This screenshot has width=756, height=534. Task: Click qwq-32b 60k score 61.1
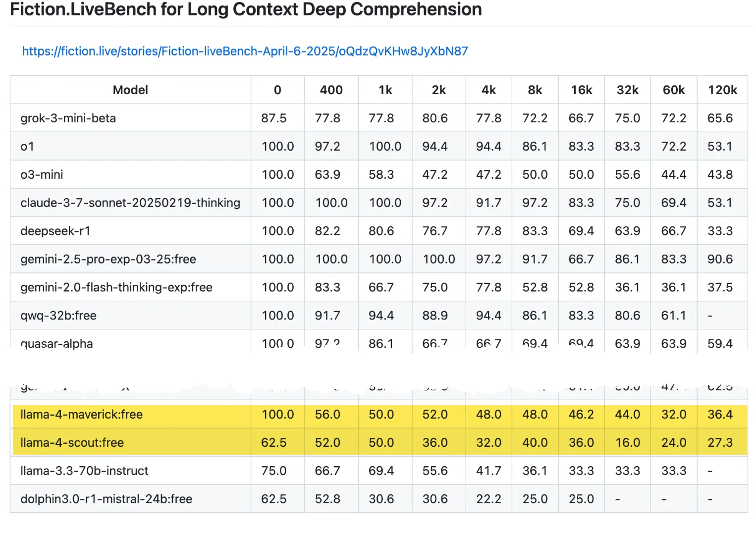coord(674,316)
